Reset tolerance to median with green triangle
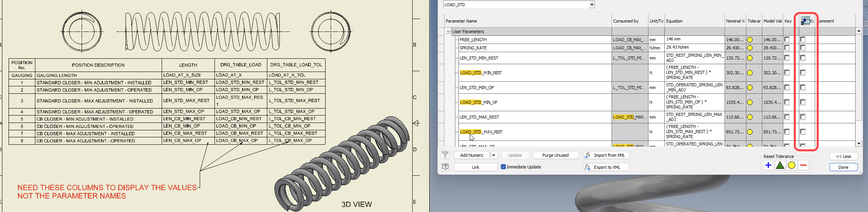Viewport: 868px width, 212px height. [x=780, y=165]
